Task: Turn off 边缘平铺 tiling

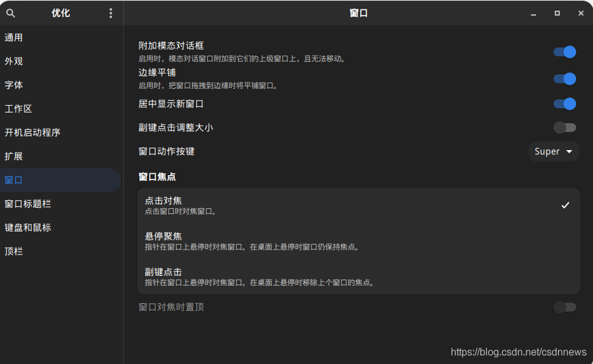Action: [x=564, y=79]
